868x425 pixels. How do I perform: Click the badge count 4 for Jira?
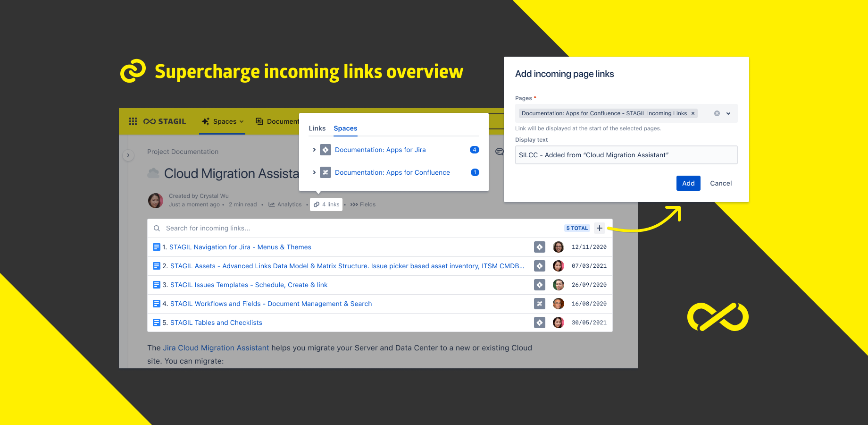point(475,150)
